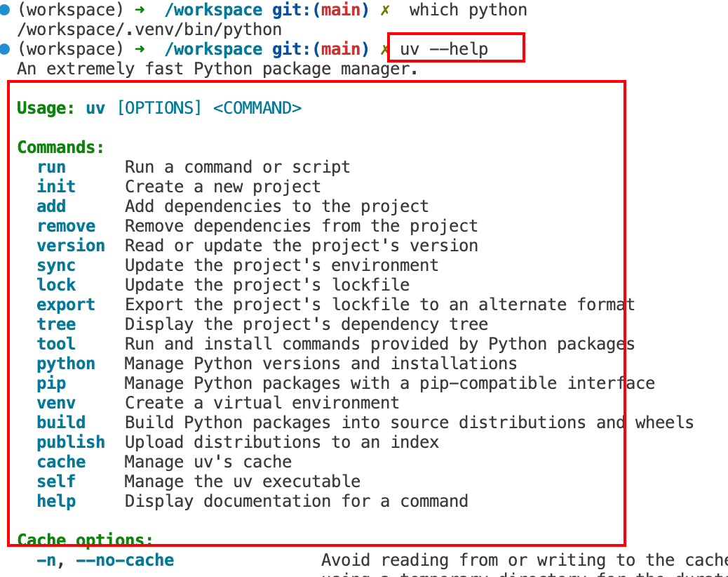Click the blue dot beside 'uv --help' prompt
The width and height of the screenshot is (728, 577).
[5, 48]
